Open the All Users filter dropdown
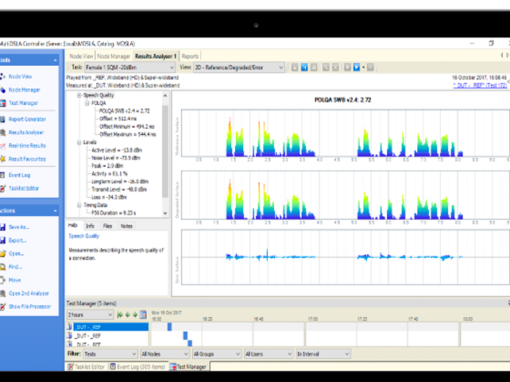This screenshot has height=382, width=510. pyautogui.click(x=268, y=354)
